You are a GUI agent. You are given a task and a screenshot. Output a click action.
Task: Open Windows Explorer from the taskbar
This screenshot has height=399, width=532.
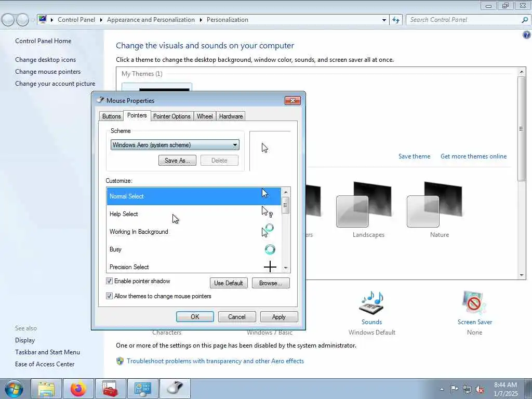46,389
